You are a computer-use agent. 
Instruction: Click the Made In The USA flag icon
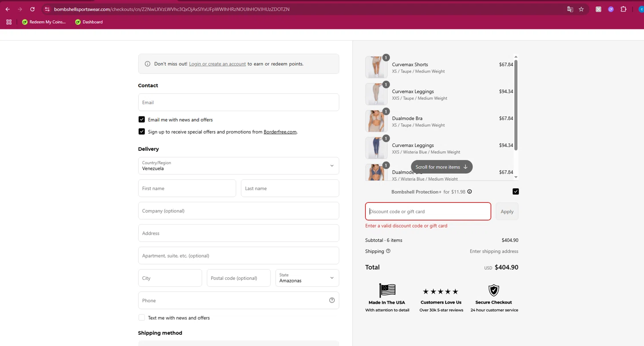pos(387,291)
